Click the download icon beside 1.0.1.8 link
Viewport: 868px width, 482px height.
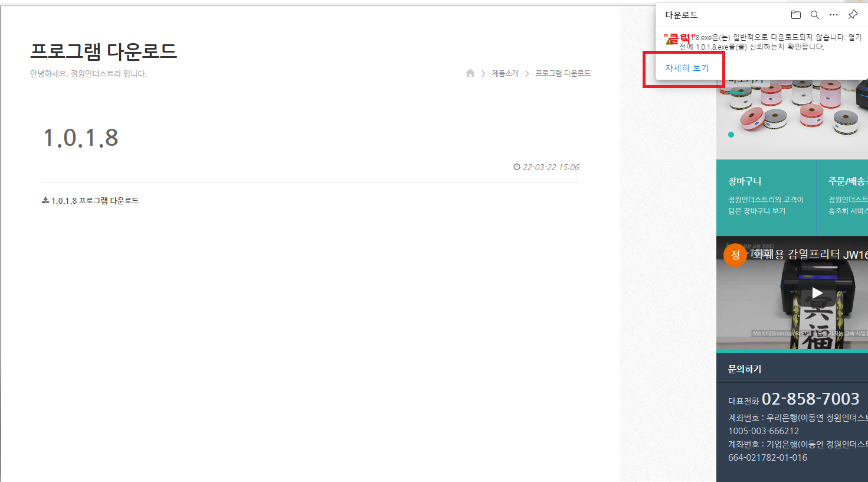[45, 200]
